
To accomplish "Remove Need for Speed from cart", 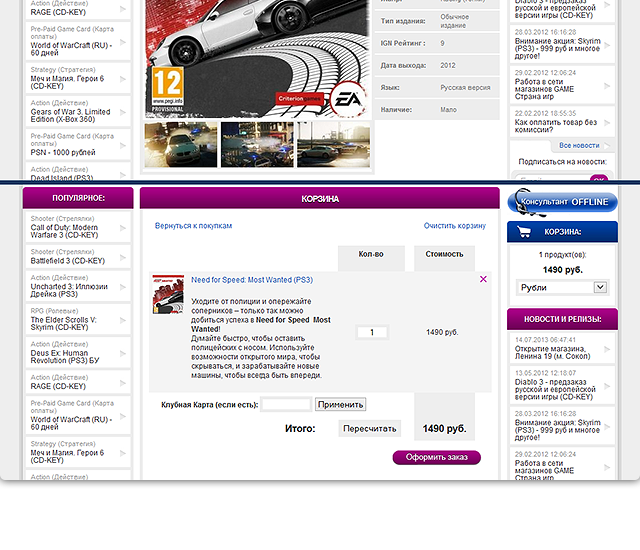I will click(484, 279).
